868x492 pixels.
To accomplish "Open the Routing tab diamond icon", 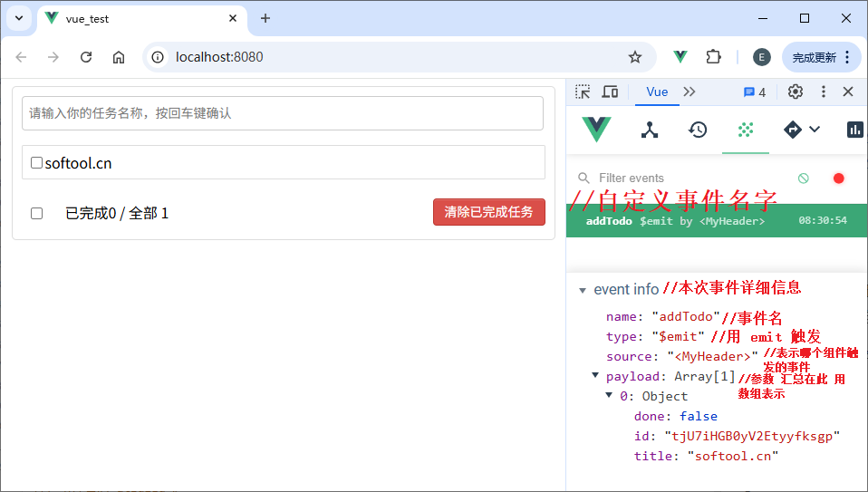I will click(793, 130).
